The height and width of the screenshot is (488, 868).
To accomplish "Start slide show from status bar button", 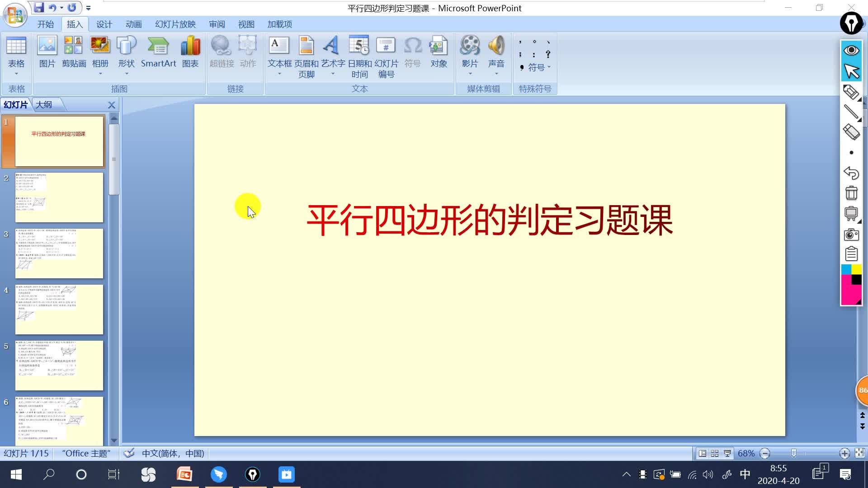I will (727, 453).
